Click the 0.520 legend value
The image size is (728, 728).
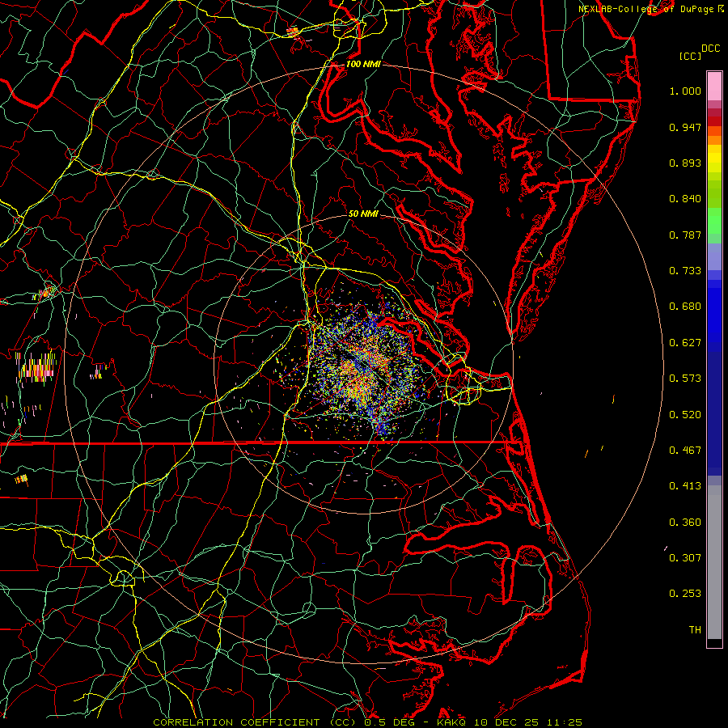(685, 415)
